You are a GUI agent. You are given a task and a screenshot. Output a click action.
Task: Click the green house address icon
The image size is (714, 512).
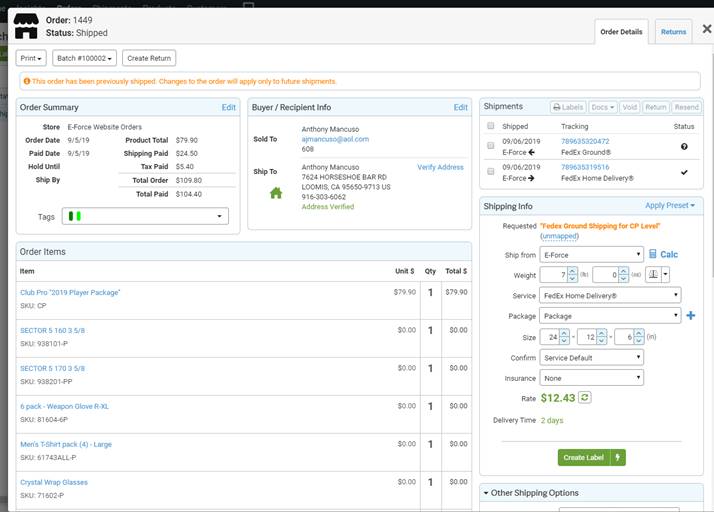[x=276, y=193]
